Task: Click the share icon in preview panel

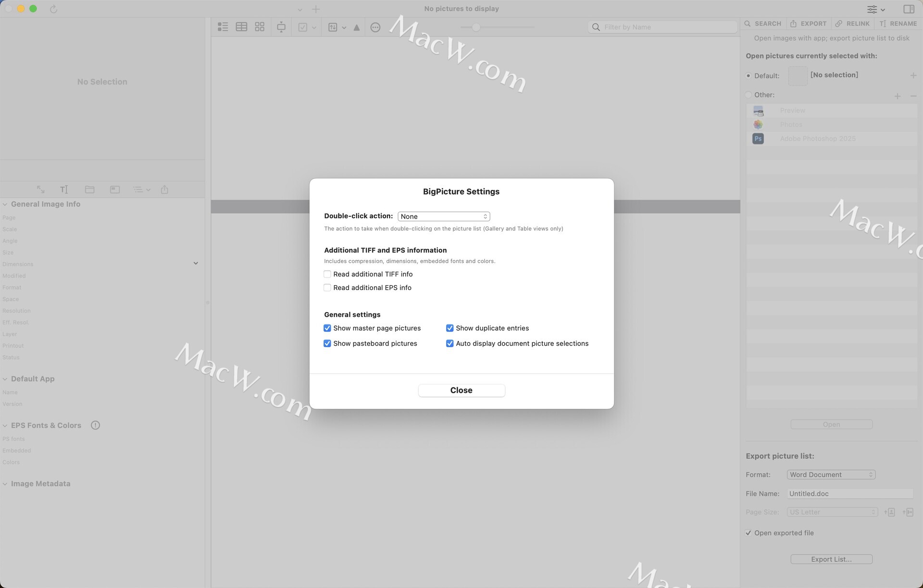Action: tap(164, 189)
